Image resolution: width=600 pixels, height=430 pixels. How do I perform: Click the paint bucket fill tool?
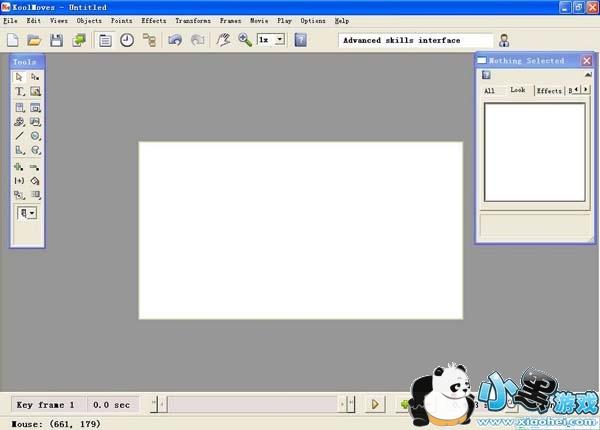coord(35,180)
